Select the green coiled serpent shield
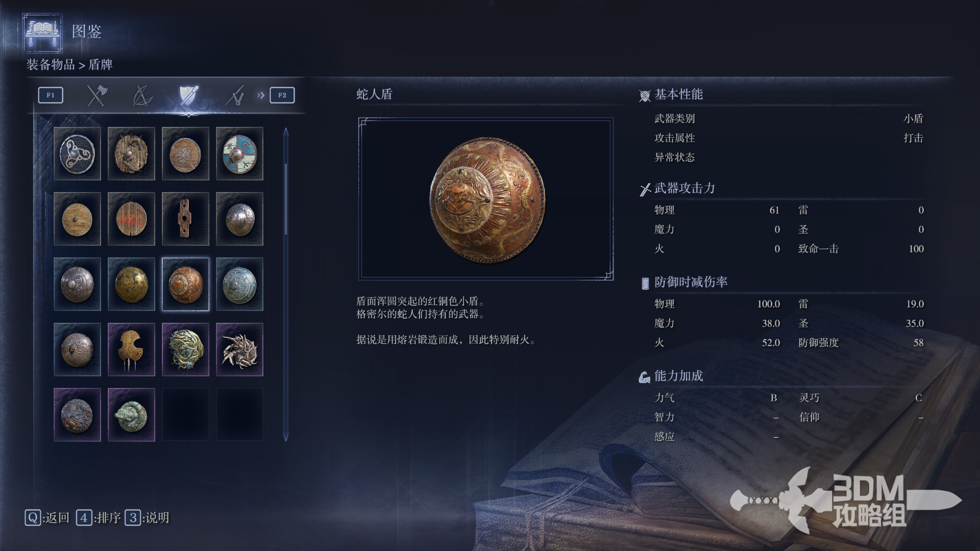 132,415
